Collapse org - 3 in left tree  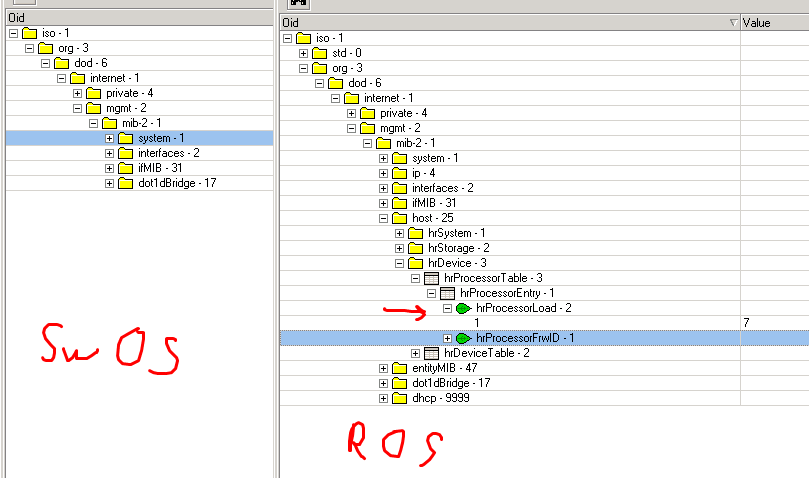tap(29, 49)
